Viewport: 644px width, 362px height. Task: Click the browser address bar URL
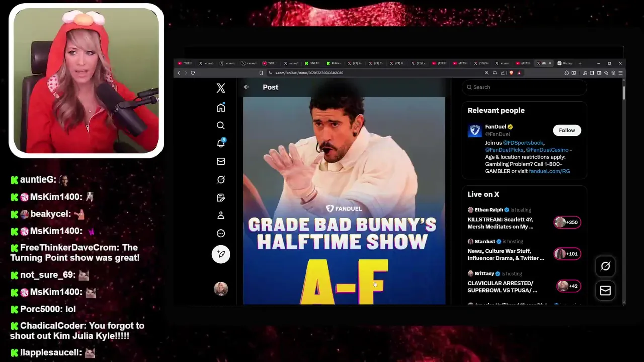[x=309, y=73]
